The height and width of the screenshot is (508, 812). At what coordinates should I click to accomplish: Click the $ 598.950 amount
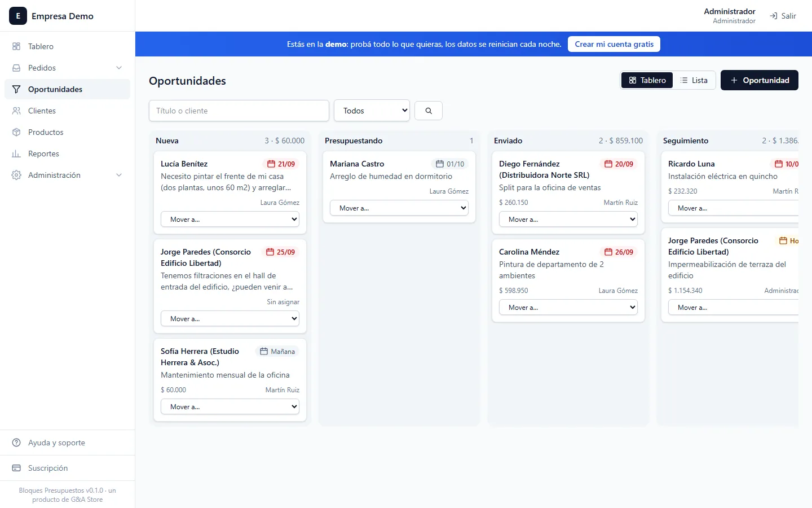click(513, 290)
